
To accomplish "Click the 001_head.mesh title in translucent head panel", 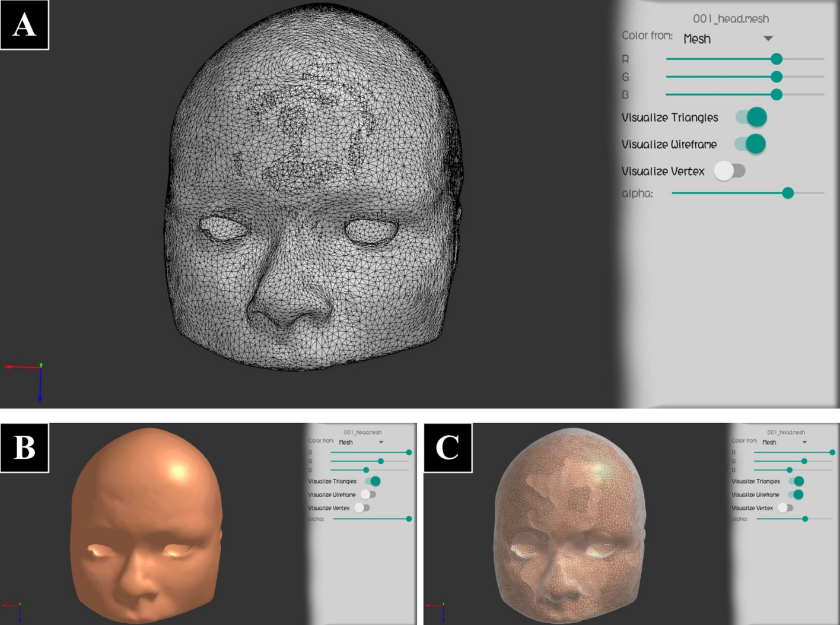I will 786,432.
